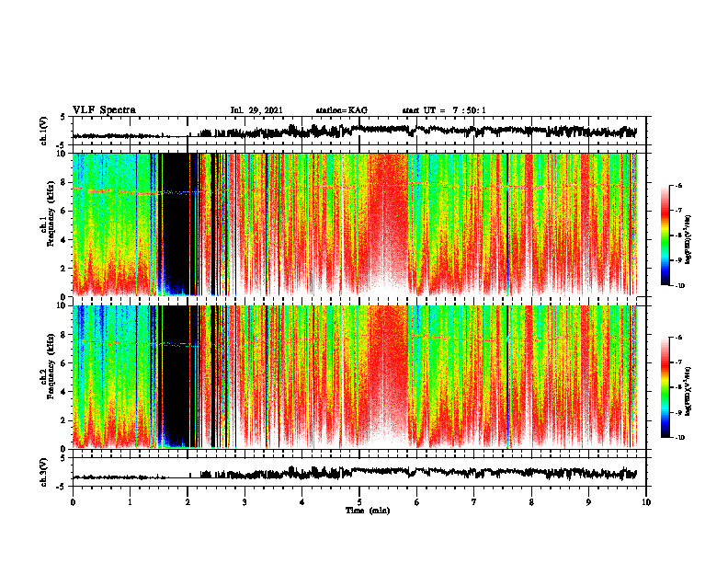Click the ch.1 spectrogram color scale bar
This screenshot has width=728, height=563.
click(665, 236)
